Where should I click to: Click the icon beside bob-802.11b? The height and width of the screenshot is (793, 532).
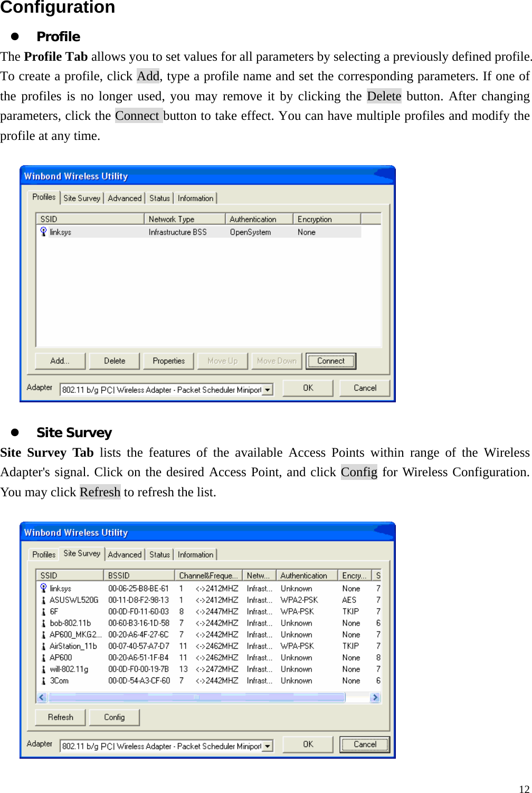(x=43, y=623)
